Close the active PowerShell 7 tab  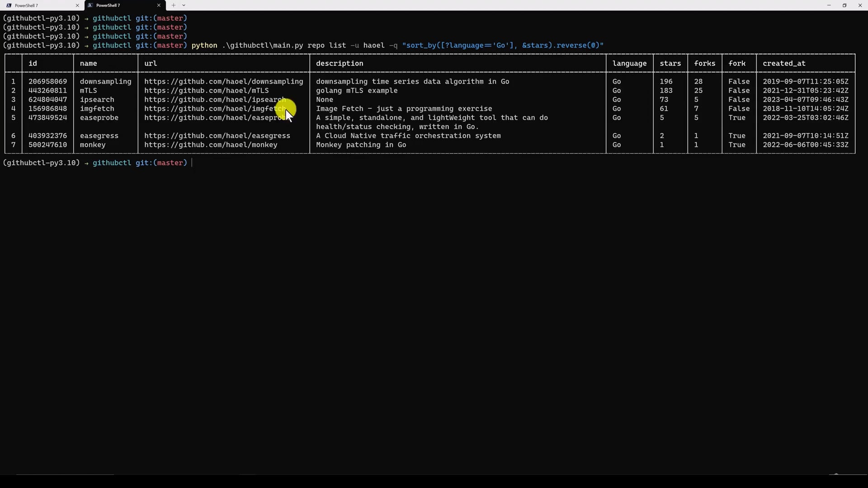(x=159, y=5)
